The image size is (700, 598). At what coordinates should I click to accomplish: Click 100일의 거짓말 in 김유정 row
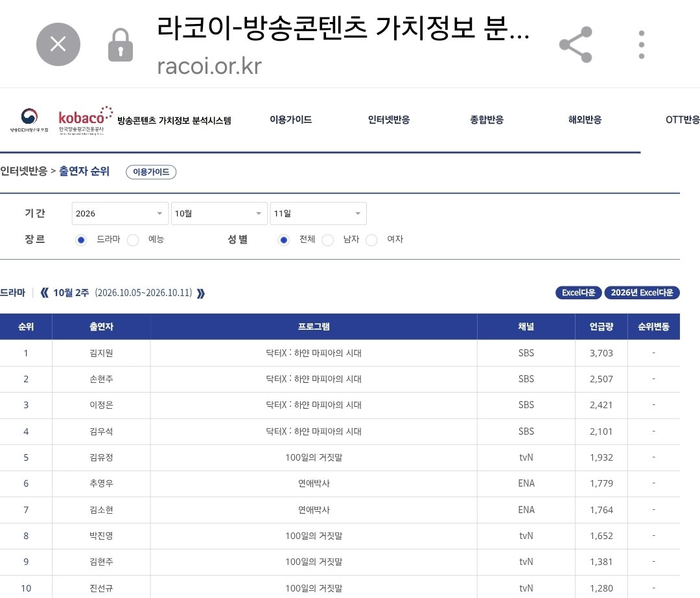314,457
